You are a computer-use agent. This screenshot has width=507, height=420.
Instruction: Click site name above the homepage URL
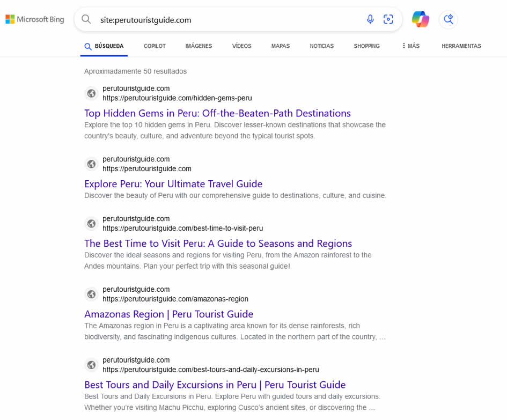(x=136, y=159)
